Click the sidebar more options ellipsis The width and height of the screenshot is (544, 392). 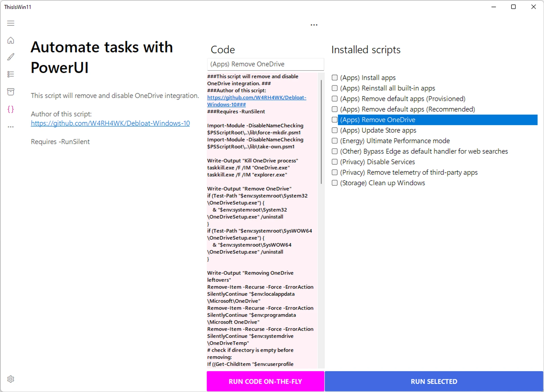tap(11, 127)
